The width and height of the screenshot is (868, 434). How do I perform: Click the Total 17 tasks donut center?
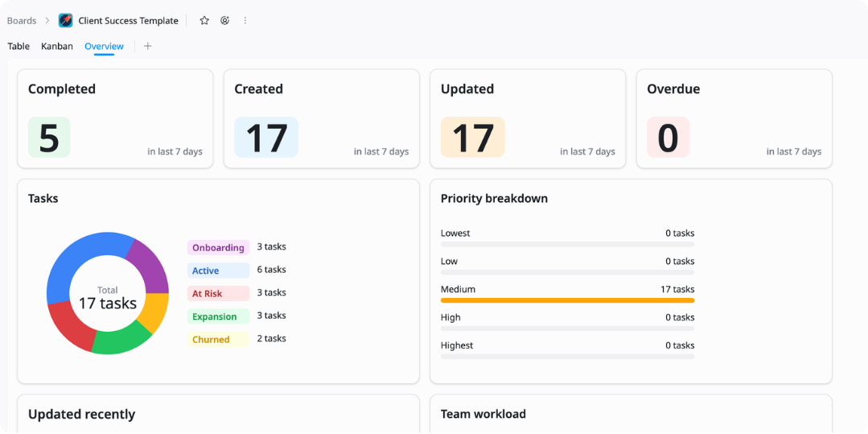point(107,298)
